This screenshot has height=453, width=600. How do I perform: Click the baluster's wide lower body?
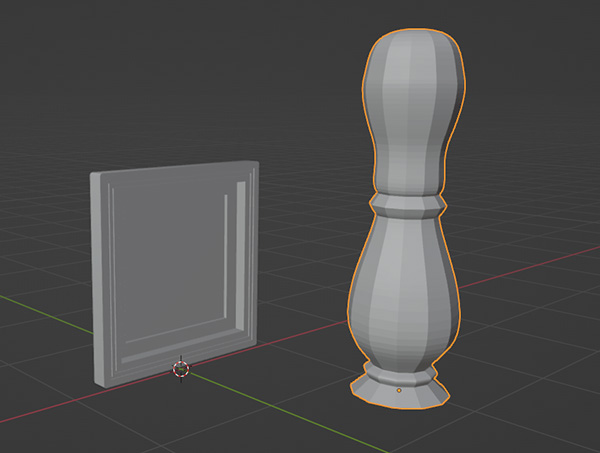pos(404,295)
